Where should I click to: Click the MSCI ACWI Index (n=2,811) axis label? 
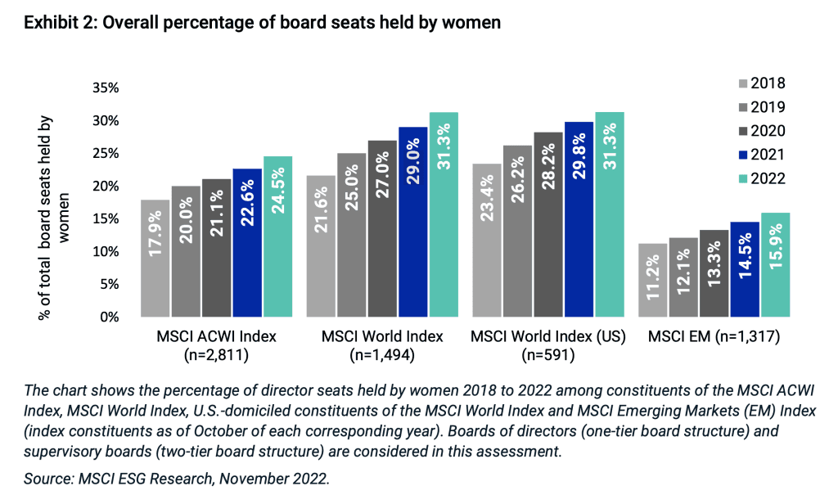(217, 345)
